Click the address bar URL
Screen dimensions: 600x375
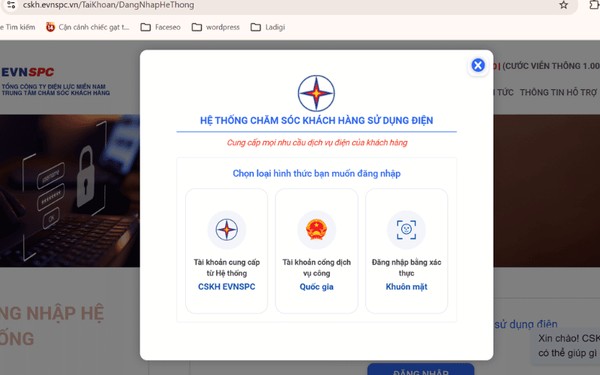point(108,5)
